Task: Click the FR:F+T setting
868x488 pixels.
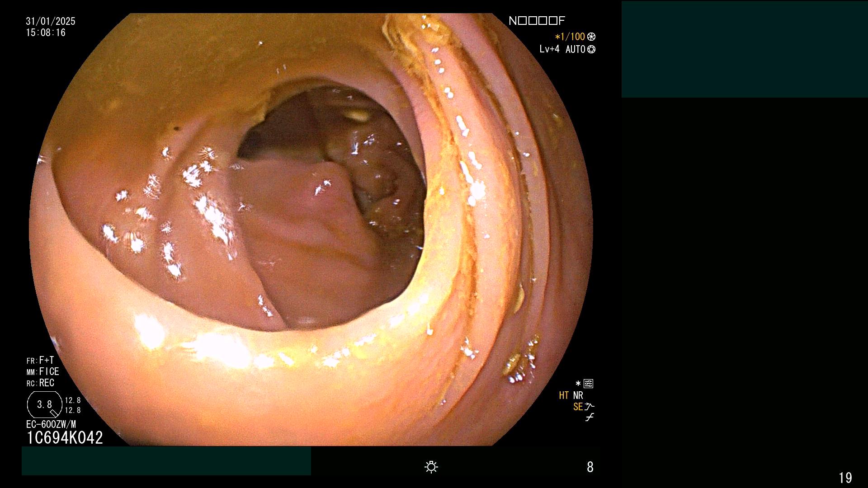Action: pyautogui.click(x=40, y=360)
